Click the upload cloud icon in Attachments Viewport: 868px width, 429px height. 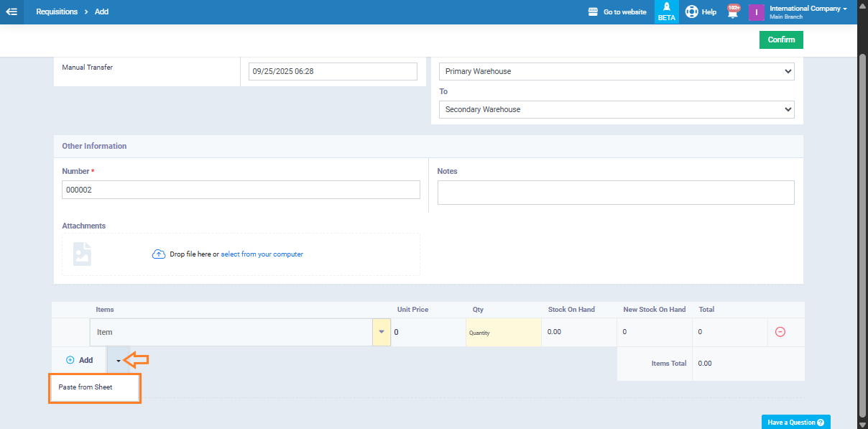click(159, 254)
